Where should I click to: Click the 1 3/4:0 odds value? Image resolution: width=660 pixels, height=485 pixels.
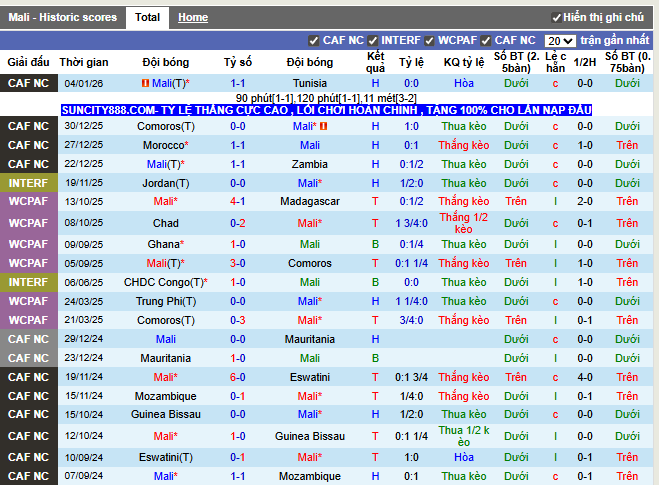411,223
